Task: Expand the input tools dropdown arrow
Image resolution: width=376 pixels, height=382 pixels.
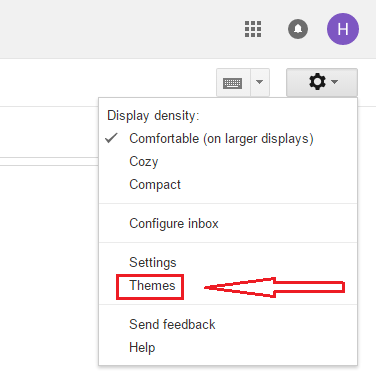Action: pyautogui.click(x=260, y=83)
